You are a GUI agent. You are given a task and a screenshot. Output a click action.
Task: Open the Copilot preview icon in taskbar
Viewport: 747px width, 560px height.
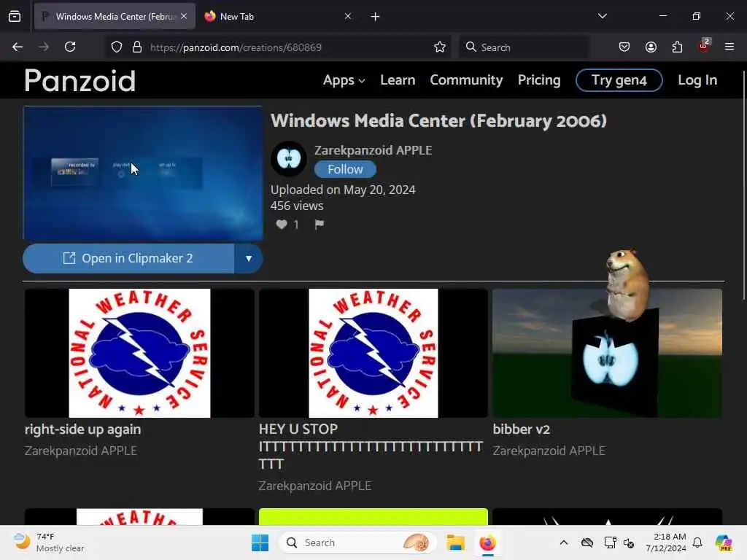(x=724, y=542)
